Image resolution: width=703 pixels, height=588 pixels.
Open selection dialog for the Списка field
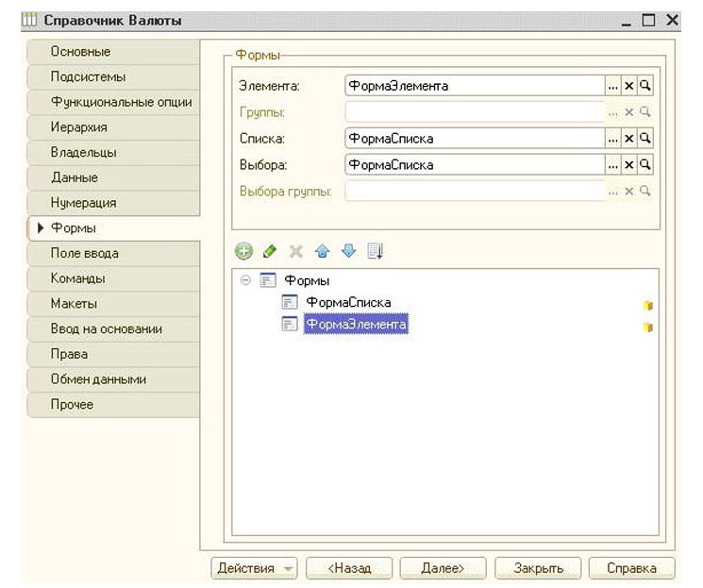(x=612, y=139)
